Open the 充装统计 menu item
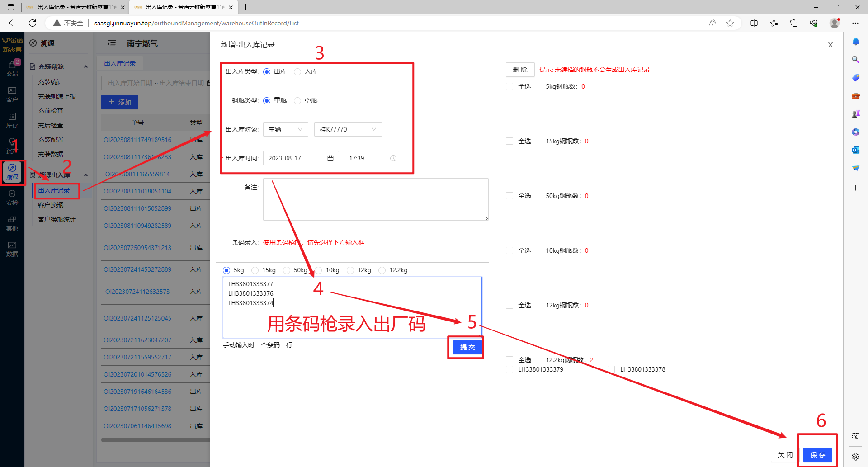 pos(51,82)
